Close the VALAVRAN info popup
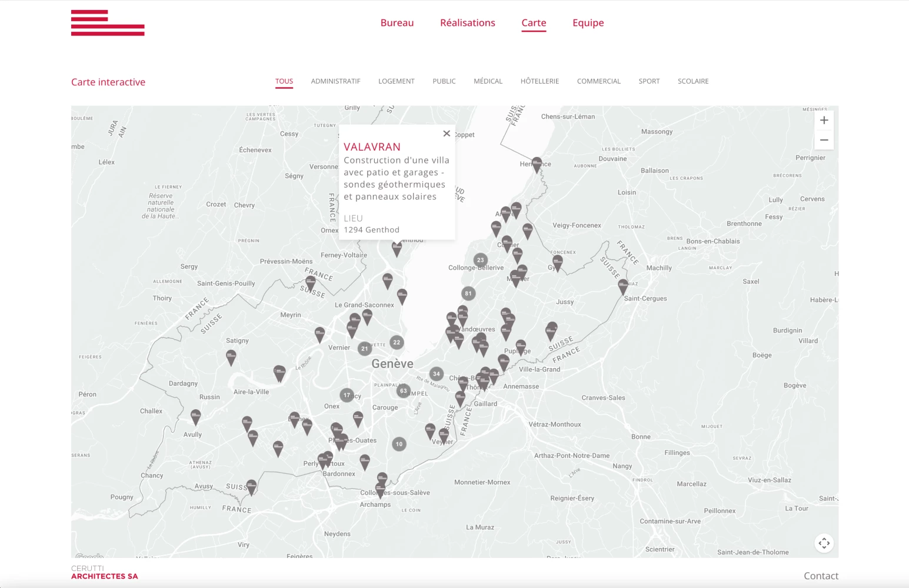Viewport: 909px width, 588px height. 447,133
